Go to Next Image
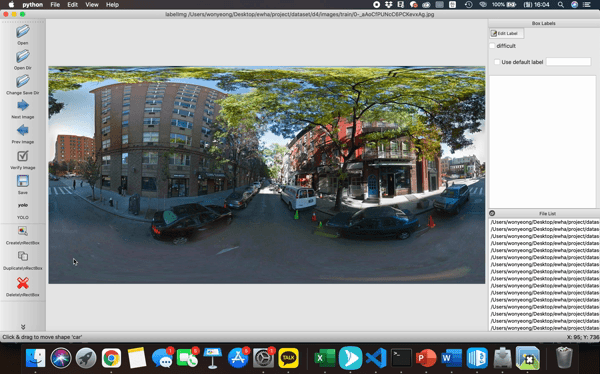 tap(23, 109)
